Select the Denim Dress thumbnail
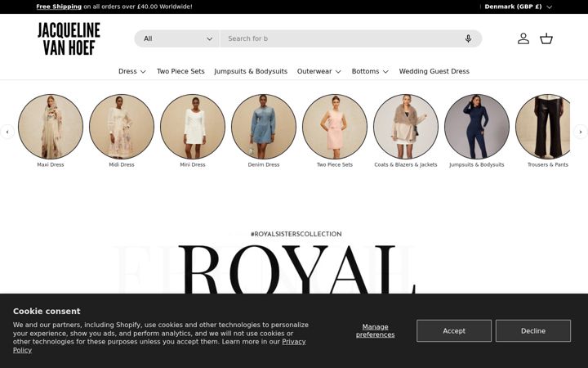 click(x=264, y=127)
